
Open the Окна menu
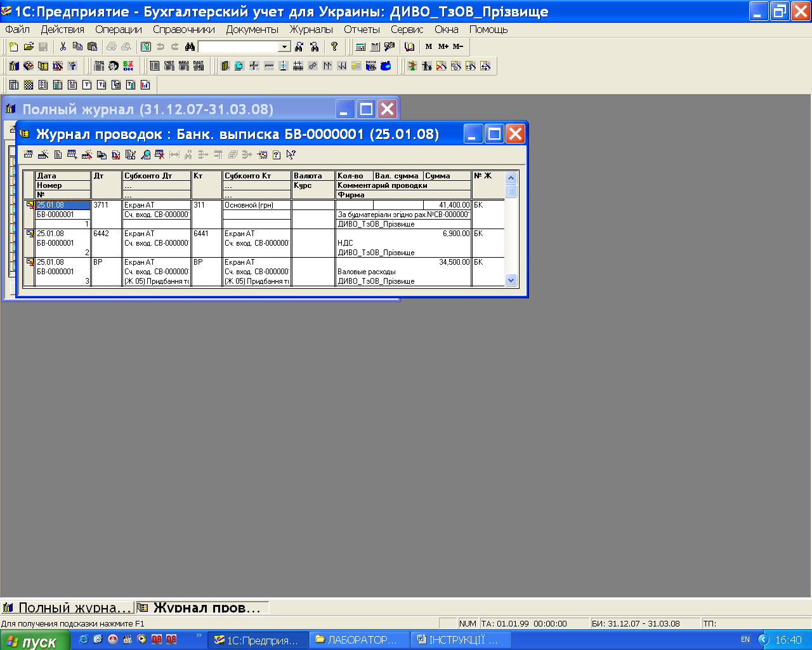pos(447,29)
